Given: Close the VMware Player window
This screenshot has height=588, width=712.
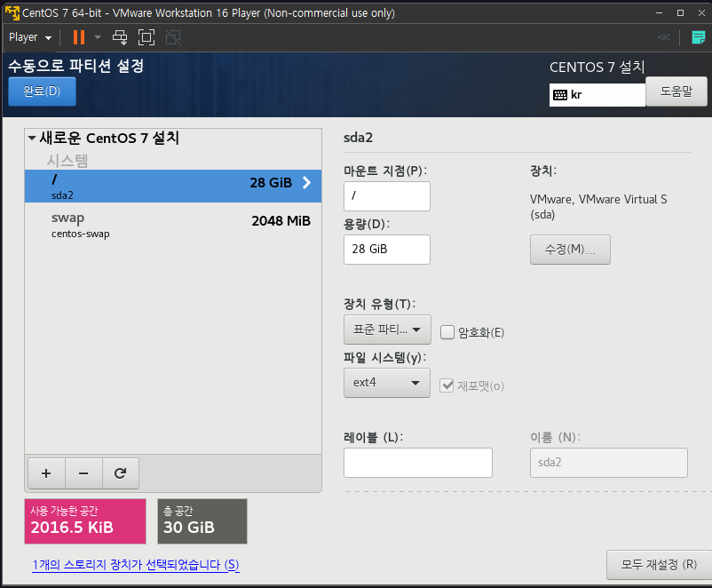Looking at the screenshot, I should click(701, 12).
